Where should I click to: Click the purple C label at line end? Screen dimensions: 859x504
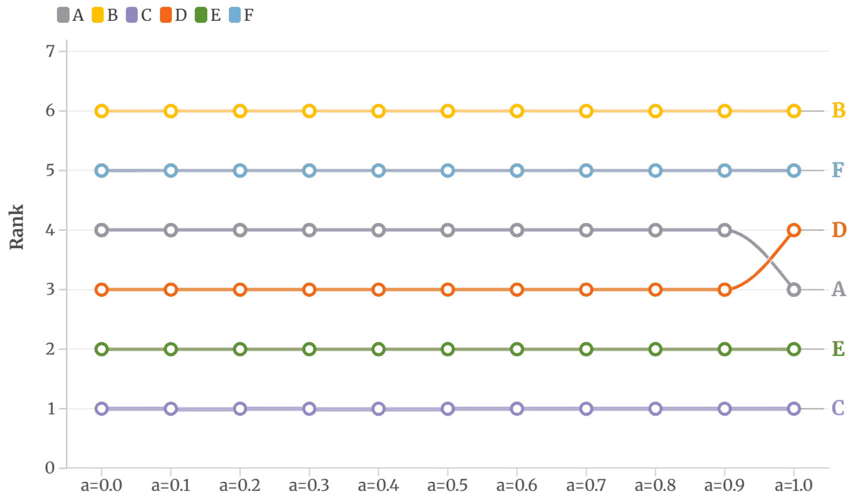coord(838,408)
